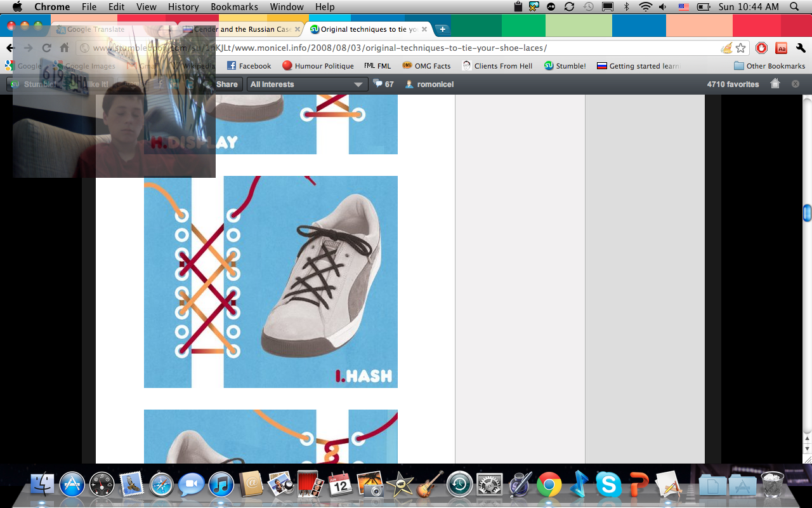Open the Clients From Hell bookmark

pos(497,65)
